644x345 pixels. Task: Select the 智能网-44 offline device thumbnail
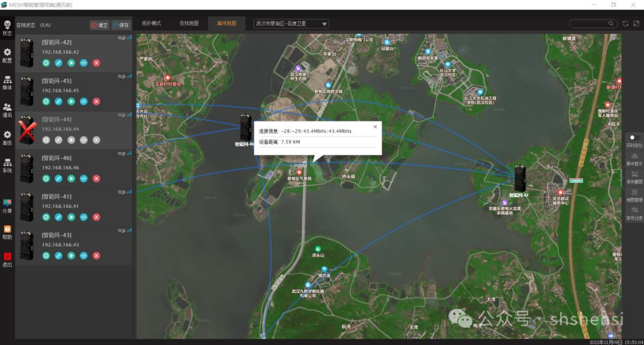click(x=27, y=130)
